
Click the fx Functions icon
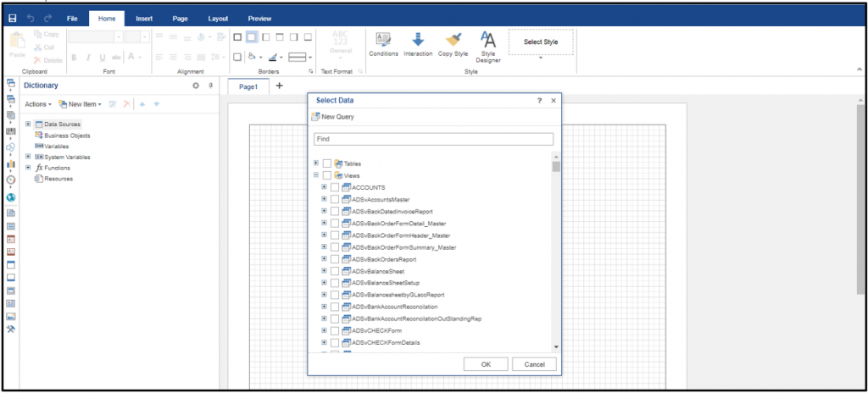coord(39,168)
